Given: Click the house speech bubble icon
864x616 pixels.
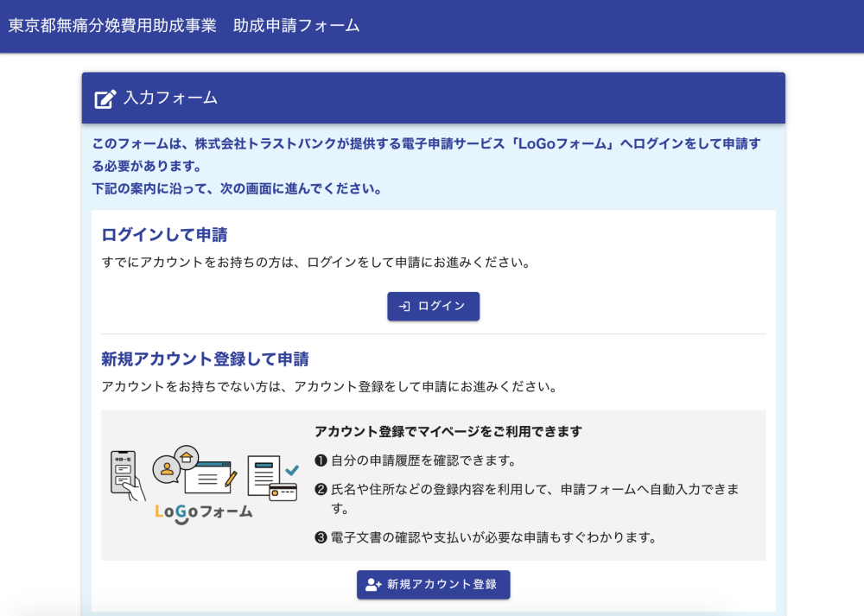Looking at the screenshot, I should [186, 456].
